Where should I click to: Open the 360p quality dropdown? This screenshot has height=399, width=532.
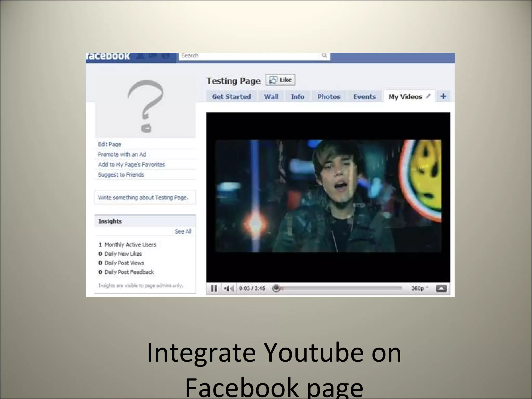click(x=419, y=288)
